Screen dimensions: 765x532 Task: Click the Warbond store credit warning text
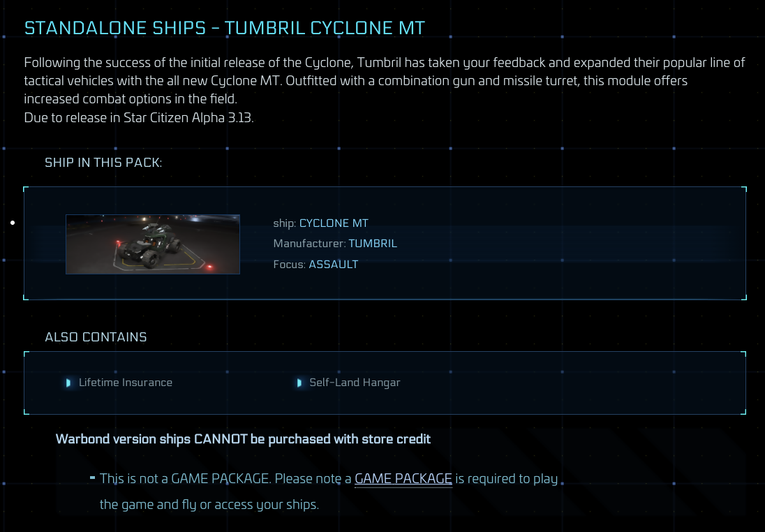(243, 439)
